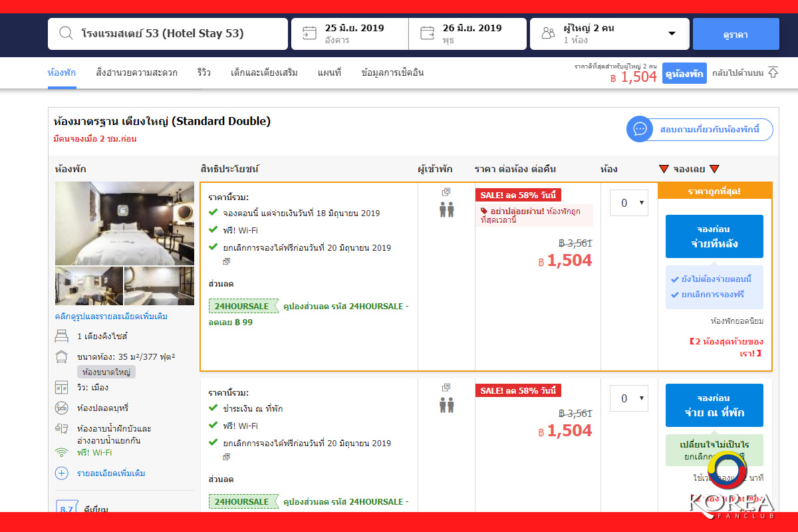This screenshot has width=798, height=532.
Task: Open the main bedroom photo thumbnail
Action: [x=124, y=223]
